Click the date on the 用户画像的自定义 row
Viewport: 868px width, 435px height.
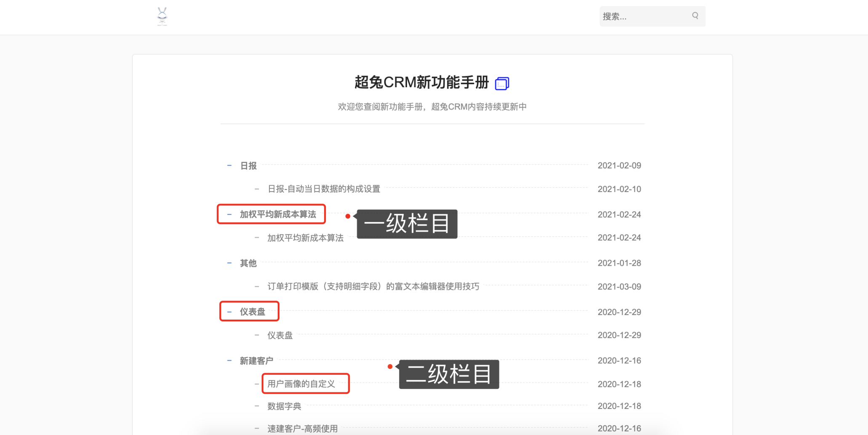click(x=619, y=384)
